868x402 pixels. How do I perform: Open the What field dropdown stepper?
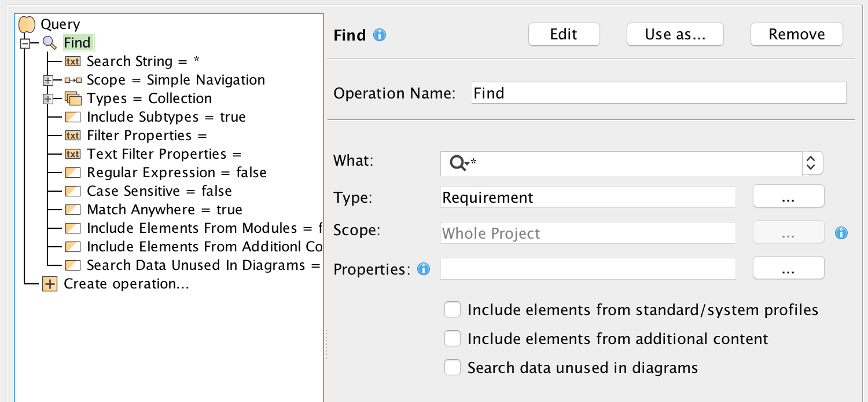coord(812,163)
